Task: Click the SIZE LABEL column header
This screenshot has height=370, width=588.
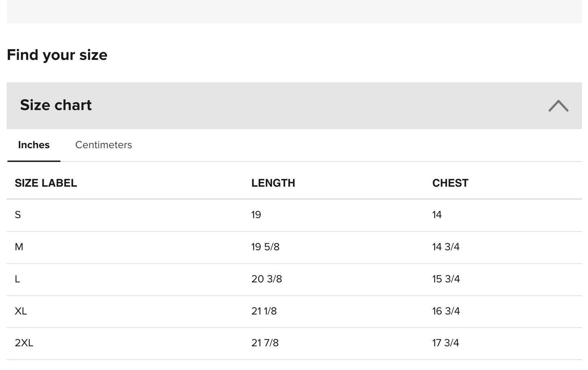Action: coord(46,183)
